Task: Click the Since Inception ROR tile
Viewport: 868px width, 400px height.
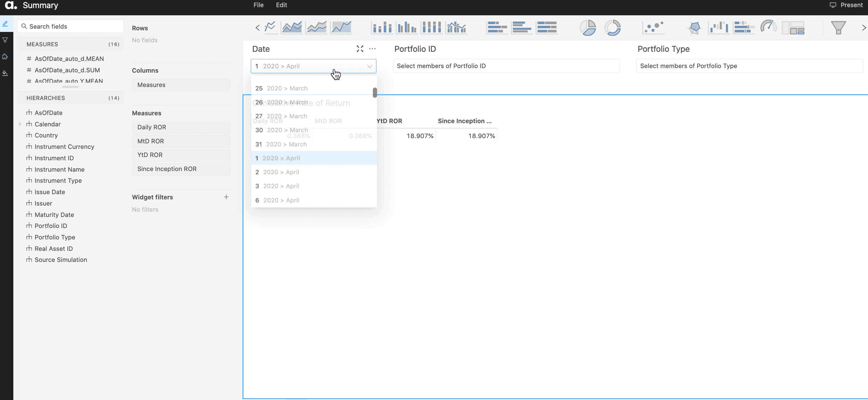Action: [x=181, y=169]
